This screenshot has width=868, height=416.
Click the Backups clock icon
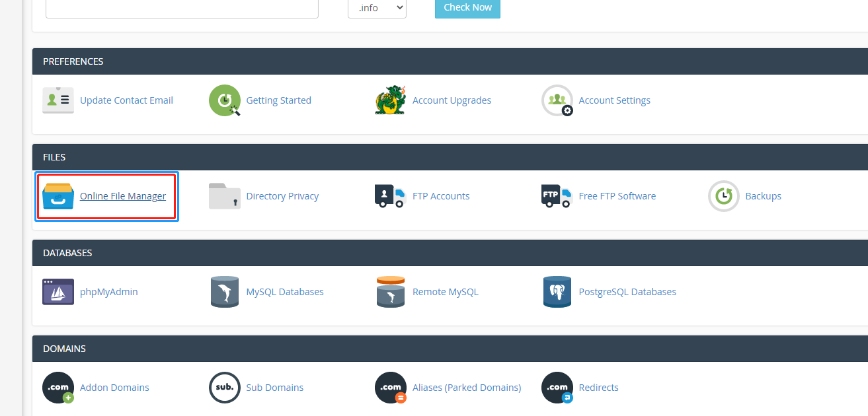[x=723, y=196]
